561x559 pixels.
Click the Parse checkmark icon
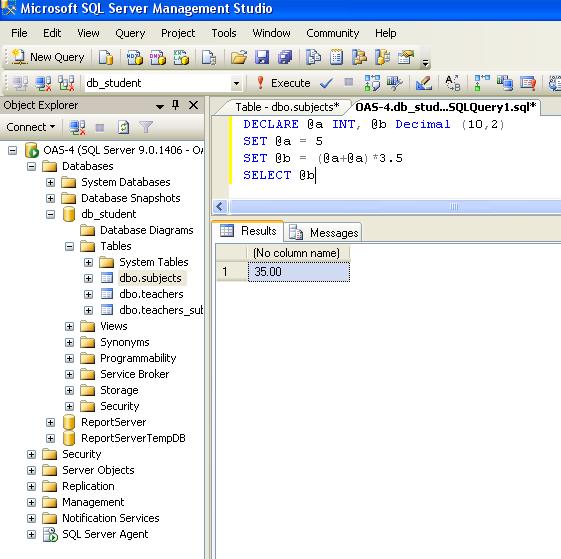(326, 84)
